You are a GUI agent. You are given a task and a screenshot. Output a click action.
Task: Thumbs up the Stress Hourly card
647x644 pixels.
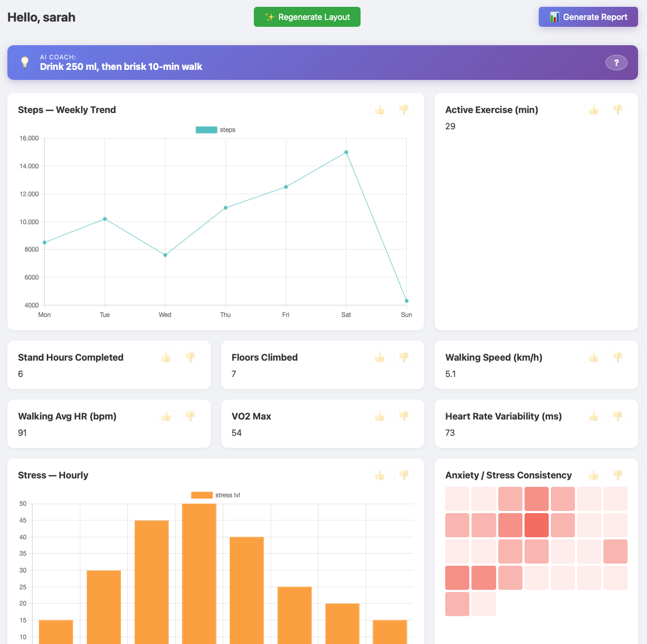[379, 475]
